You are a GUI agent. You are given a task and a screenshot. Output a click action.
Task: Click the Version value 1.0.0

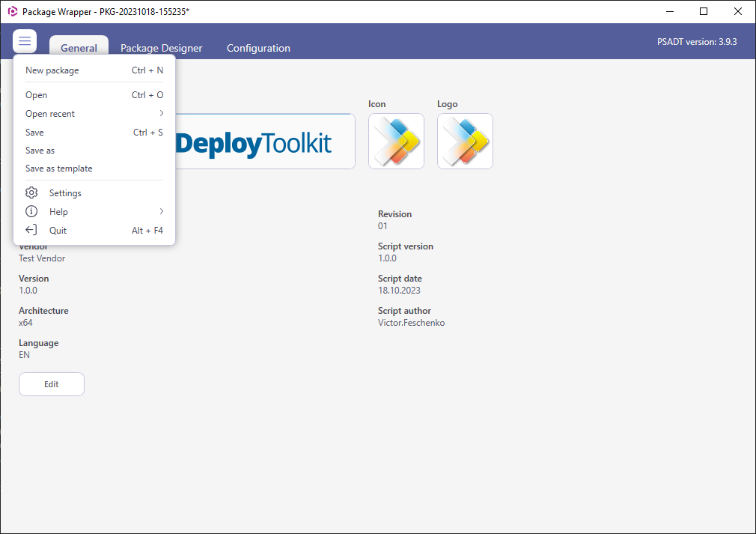[28, 291]
